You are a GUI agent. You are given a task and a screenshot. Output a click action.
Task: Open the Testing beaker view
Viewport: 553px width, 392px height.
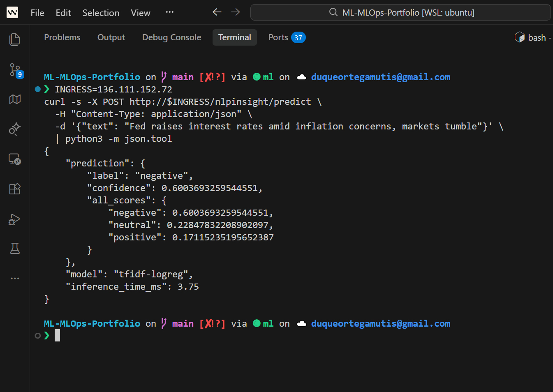point(14,248)
